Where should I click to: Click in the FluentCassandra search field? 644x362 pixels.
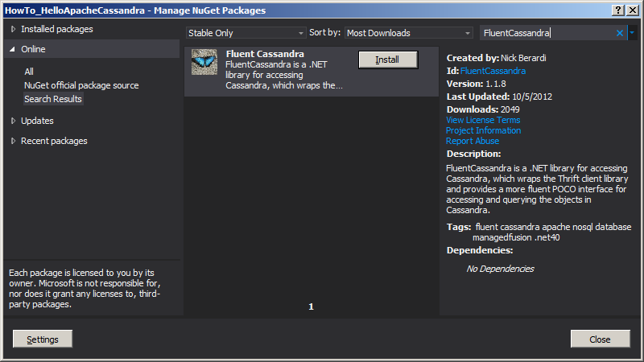point(546,33)
